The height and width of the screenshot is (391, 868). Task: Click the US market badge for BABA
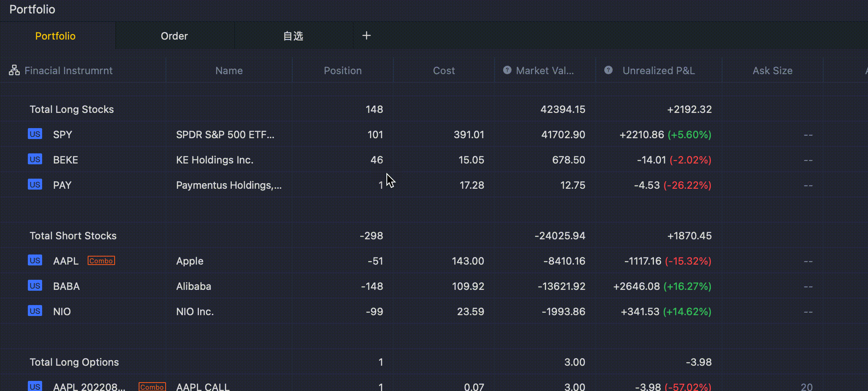click(x=35, y=286)
